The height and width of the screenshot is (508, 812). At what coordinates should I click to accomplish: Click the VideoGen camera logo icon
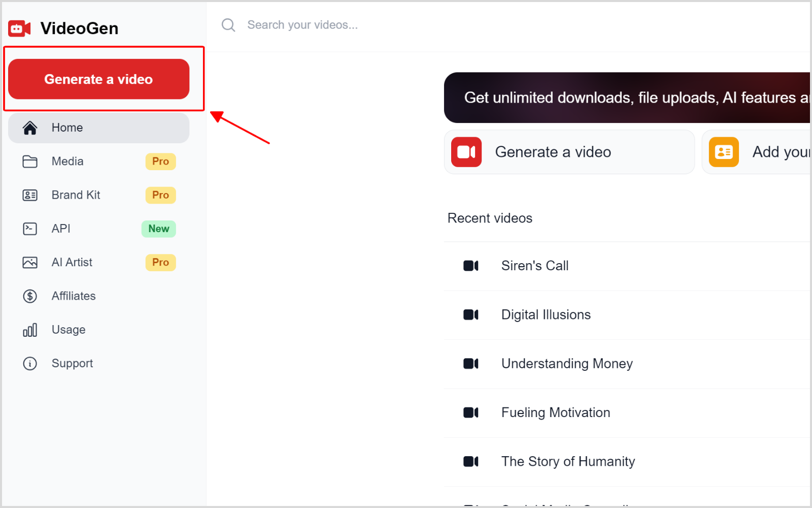pyautogui.click(x=19, y=28)
